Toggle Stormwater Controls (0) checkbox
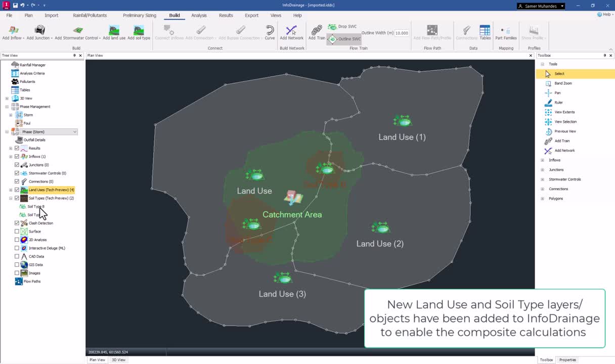Image resolution: width=615 pixels, height=364 pixels. tap(17, 173)
